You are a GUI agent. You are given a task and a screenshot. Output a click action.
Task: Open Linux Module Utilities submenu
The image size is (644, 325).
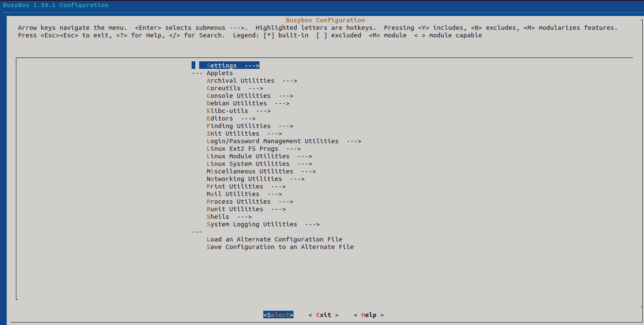click(x=259, y=156)
